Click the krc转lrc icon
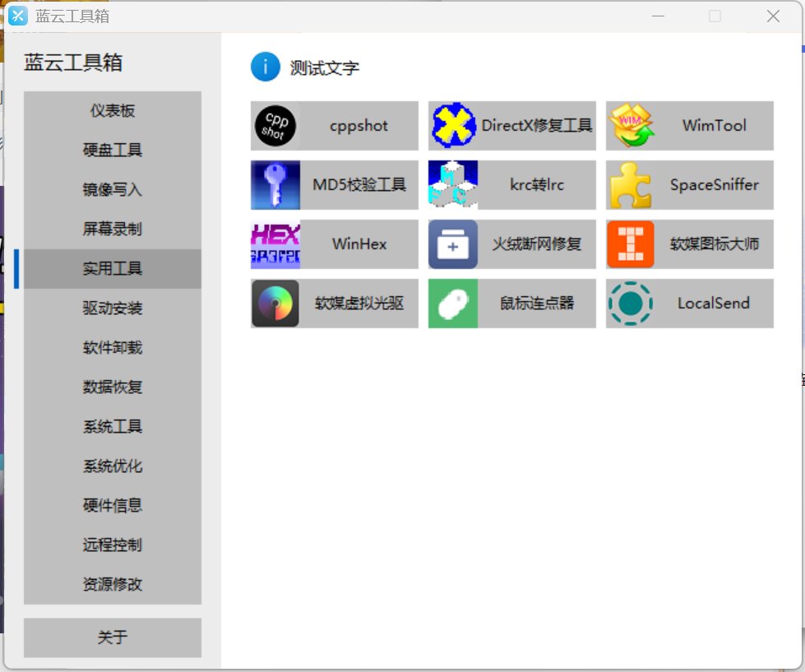Viewport: 805px width, 672px height. tap(453, 185)
